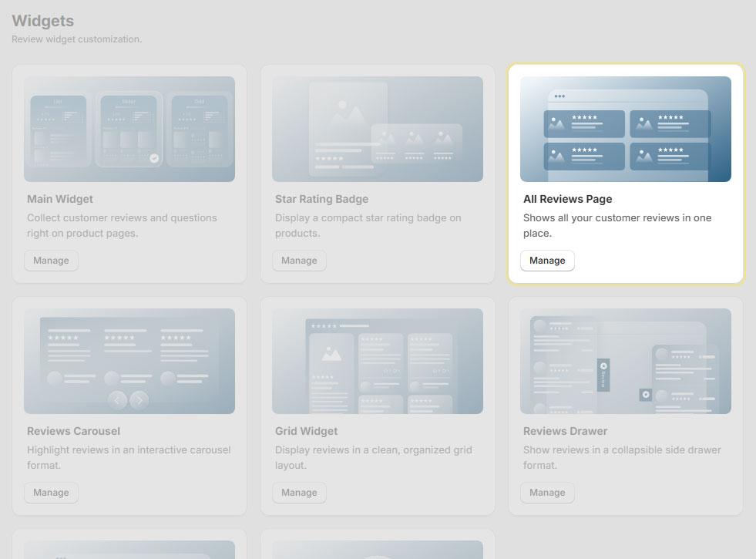Click the Reviews Drawer preview image
The image size is (756, 559).
pyautogui.click(x=626, y=360)
